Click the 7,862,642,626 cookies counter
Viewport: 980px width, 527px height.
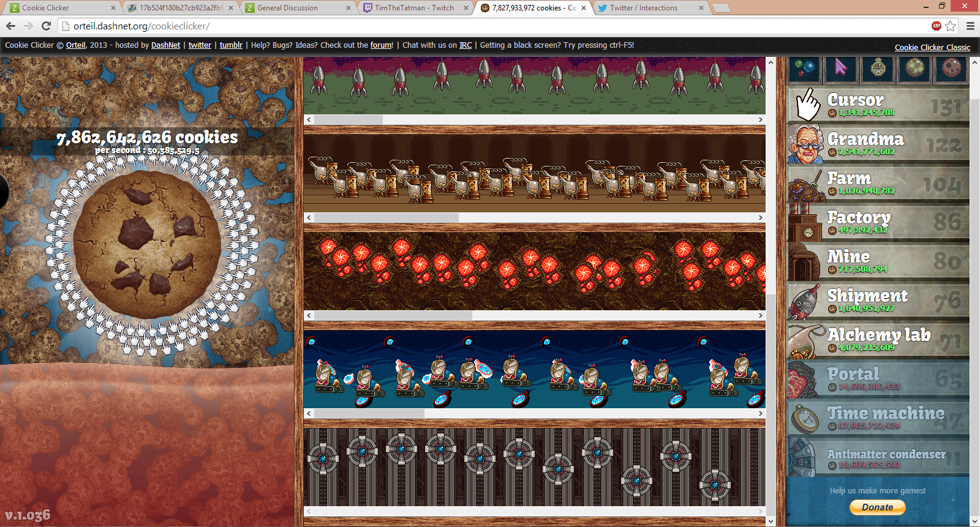(x=147, y=137)
